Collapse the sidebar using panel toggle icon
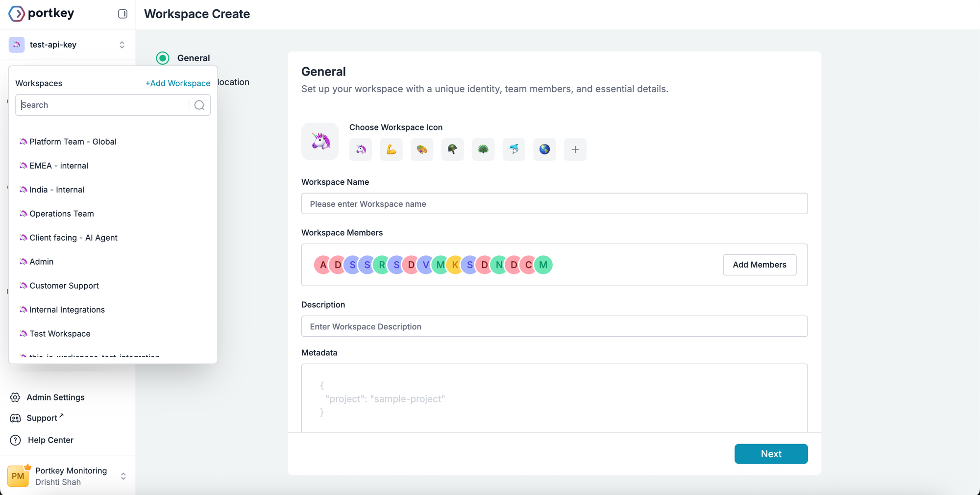This screenshot has width=980, height=495. (x=122, y=14)
